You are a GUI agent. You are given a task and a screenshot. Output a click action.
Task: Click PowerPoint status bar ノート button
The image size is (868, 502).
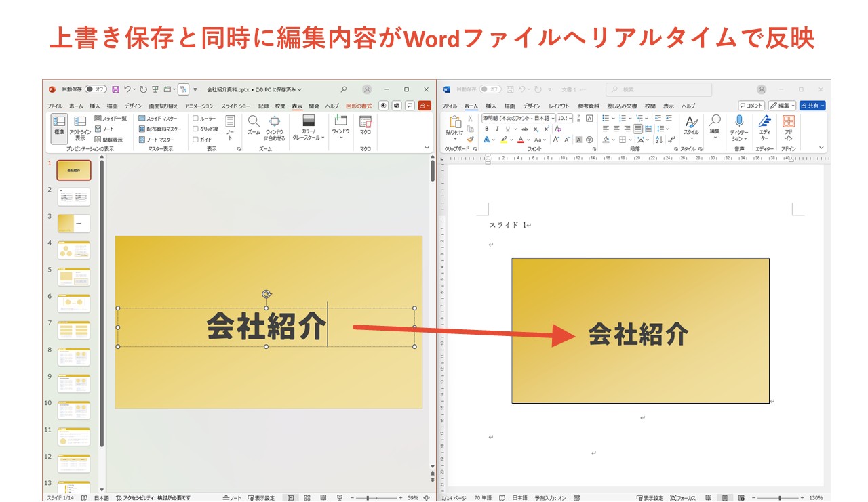coord(232,498)
